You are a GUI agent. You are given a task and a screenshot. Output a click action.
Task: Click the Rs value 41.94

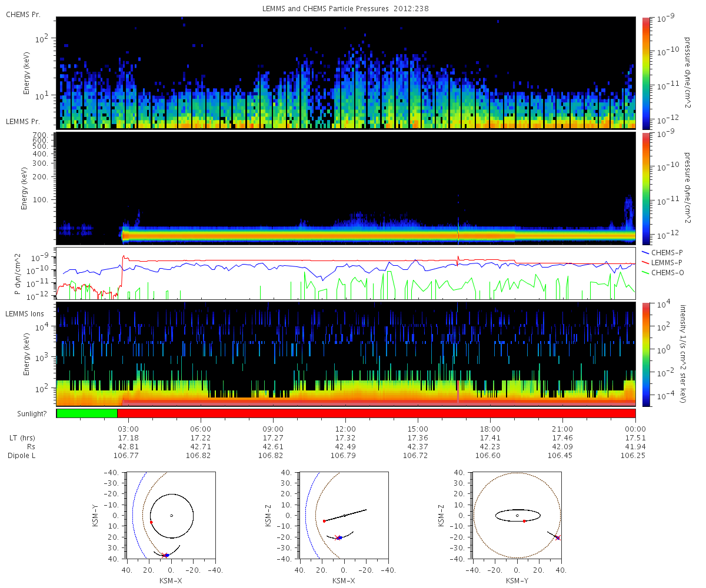coord(635,447)
